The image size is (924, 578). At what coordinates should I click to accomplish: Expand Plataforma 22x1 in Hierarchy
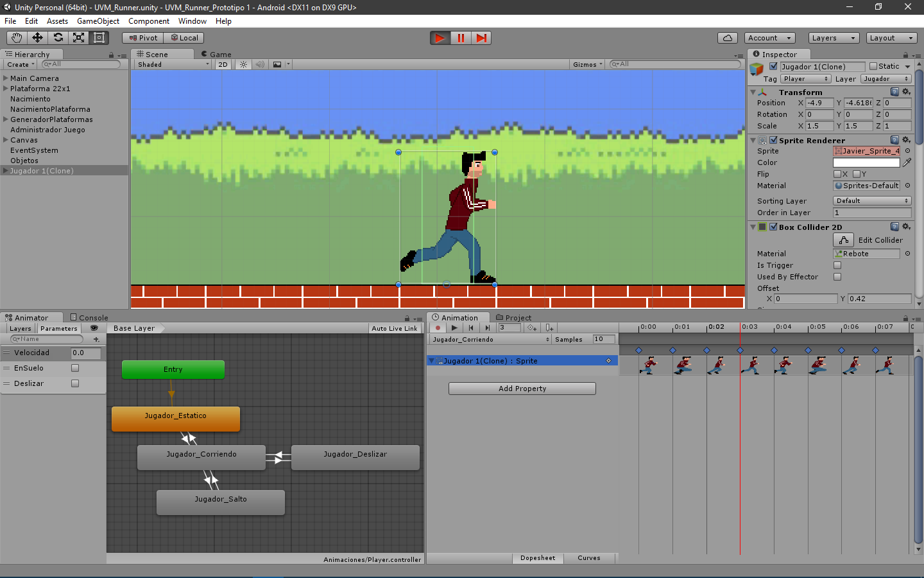click(x=6, y=89)
